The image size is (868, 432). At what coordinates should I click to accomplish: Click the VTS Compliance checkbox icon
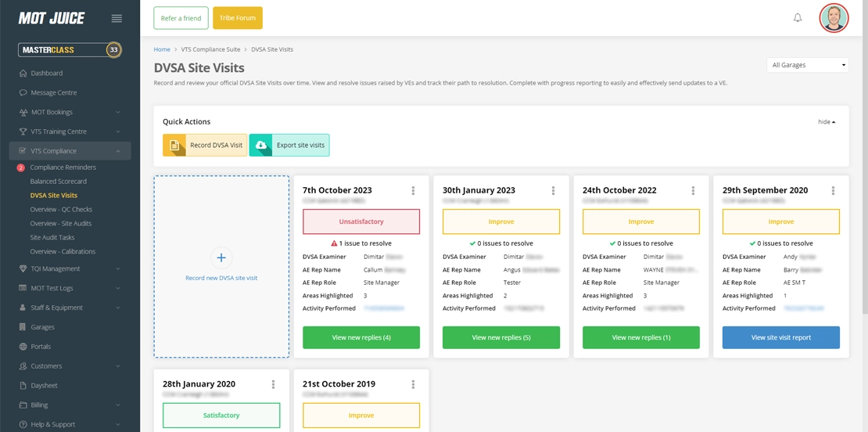23,150
